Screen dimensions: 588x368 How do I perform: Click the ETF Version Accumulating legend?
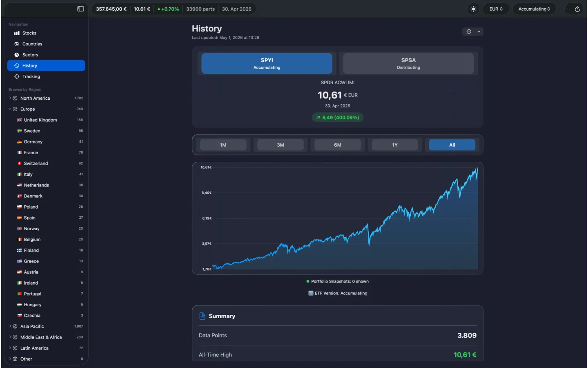[x=338, y=293]
